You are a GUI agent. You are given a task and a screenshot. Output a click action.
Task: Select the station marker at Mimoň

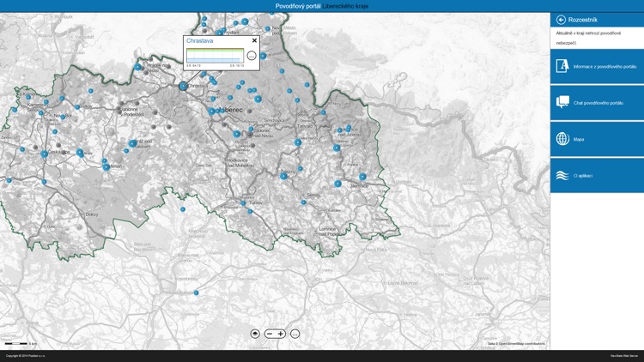tap(106, 167)
